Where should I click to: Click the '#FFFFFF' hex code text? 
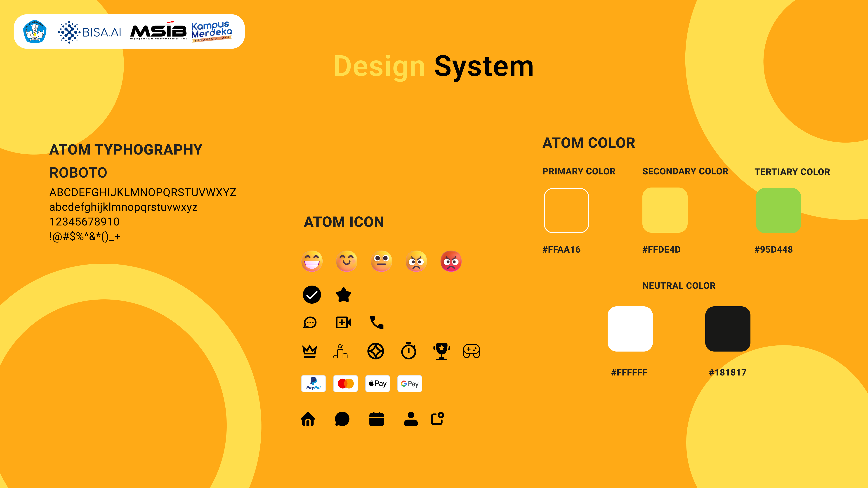630,373
